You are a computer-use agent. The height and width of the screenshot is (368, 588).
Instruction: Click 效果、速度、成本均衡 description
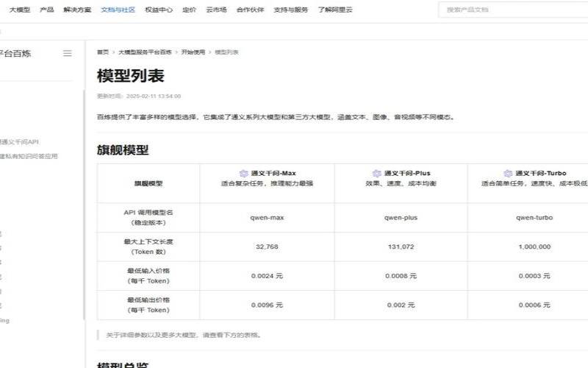pyautogui.click(x=401, y=183)
